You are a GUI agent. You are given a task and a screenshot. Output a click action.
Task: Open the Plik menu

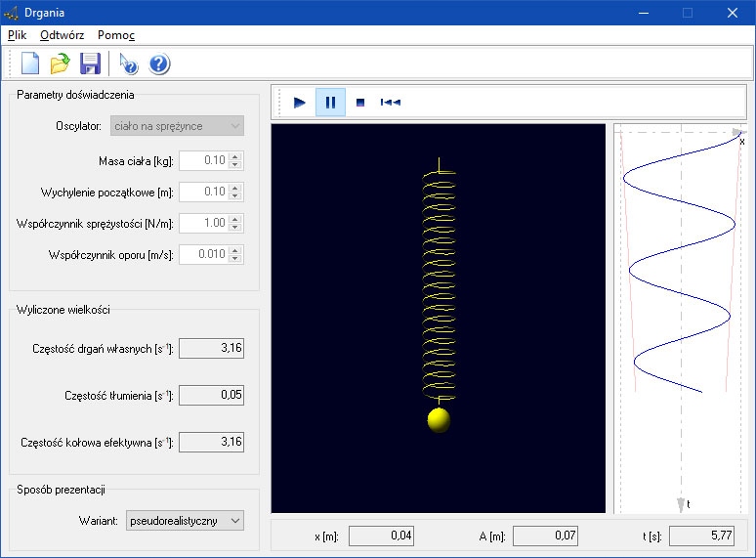[18, 34]
